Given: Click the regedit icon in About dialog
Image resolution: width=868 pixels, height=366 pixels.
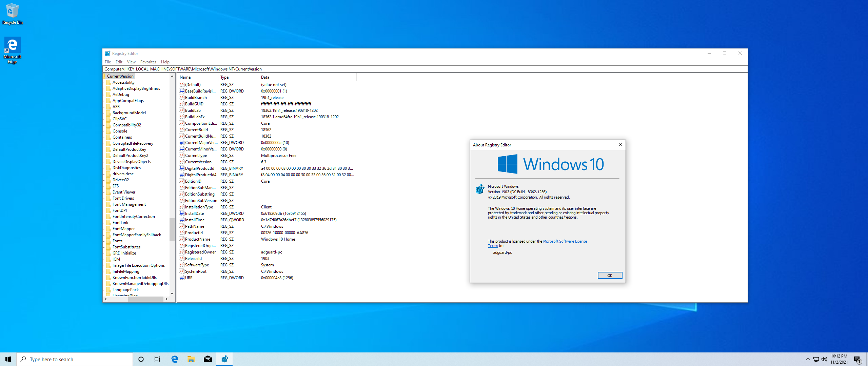Looking at the screenshot, I should point(480,189).
